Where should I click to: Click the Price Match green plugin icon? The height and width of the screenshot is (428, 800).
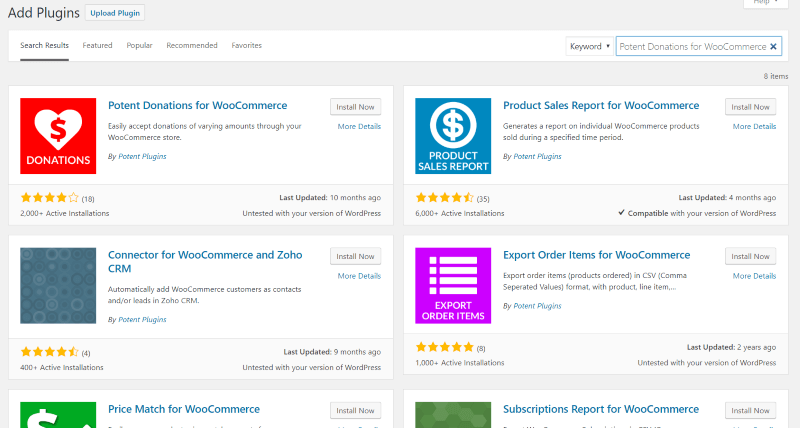point(58,414)
